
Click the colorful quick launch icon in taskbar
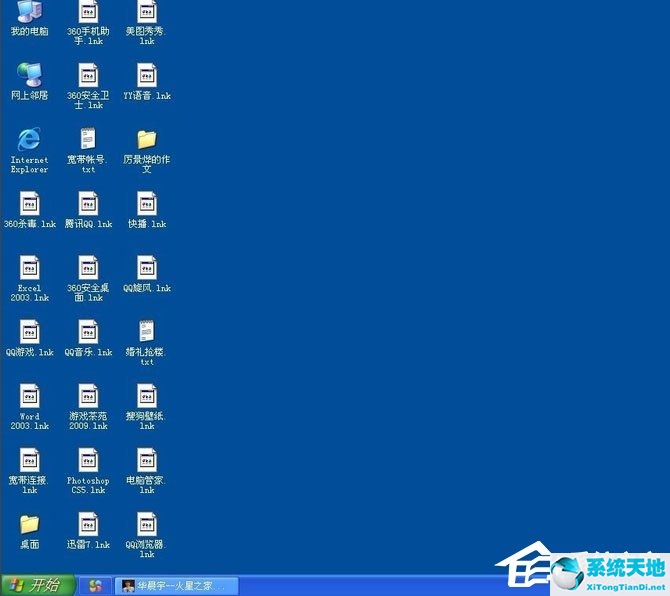[x=95, y=585]
